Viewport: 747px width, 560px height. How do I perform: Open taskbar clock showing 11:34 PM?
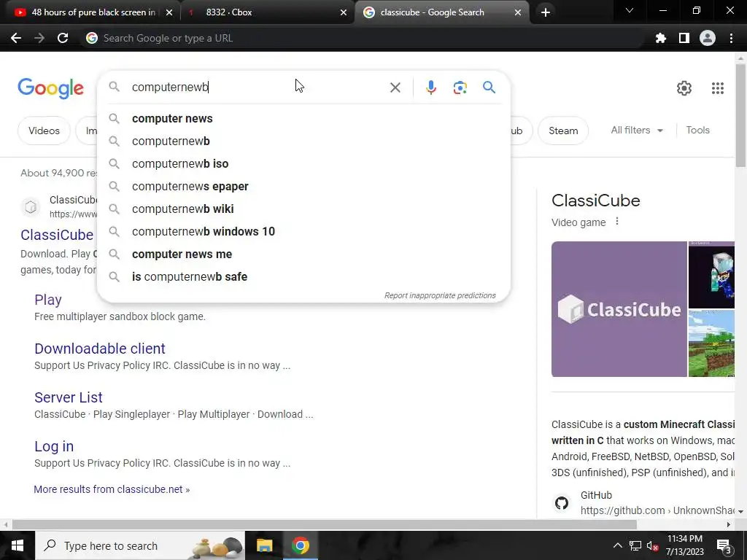pos(684,545)
